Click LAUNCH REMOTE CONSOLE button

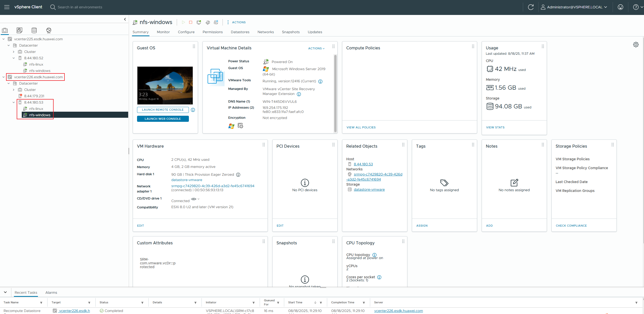click(163, 110)
